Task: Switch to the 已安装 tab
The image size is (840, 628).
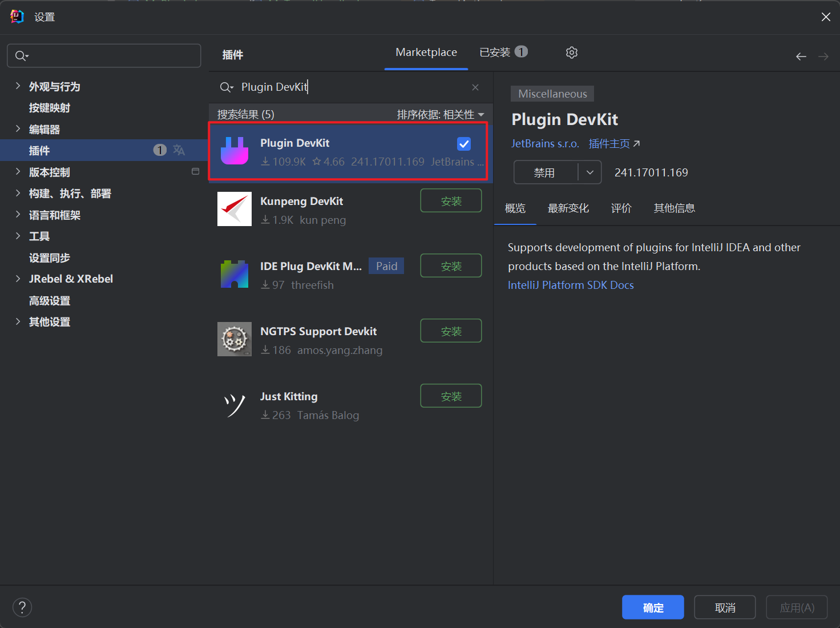Action: (x=496, y=52)
